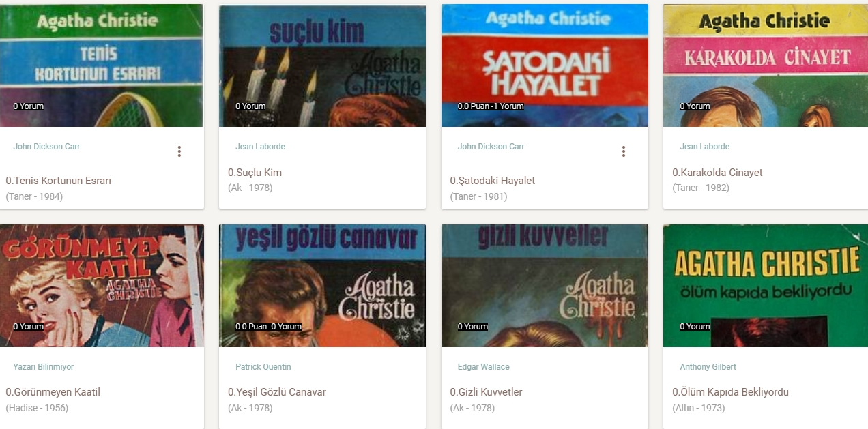Viewport: 868px width, 429px height.
Task: Open the Ölüm Kapıda Bekliyordu cover
Action: tap(766, 286)
